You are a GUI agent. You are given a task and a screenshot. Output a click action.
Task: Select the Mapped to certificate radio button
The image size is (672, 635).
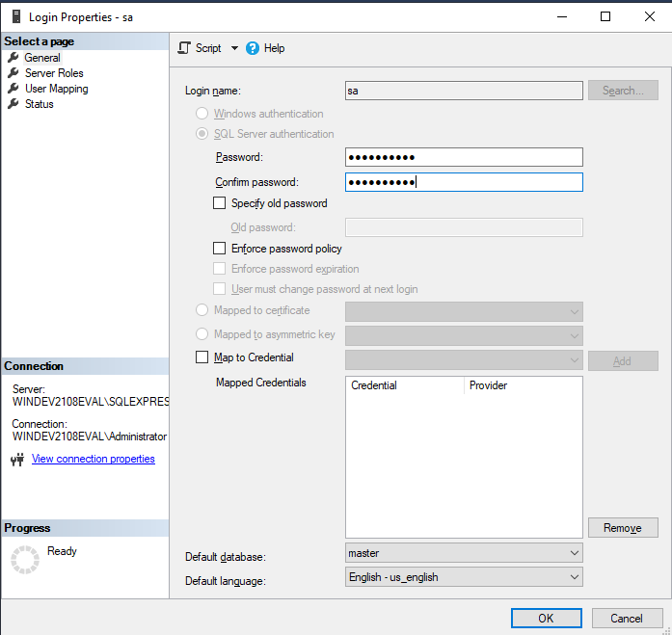coord(202,309)
